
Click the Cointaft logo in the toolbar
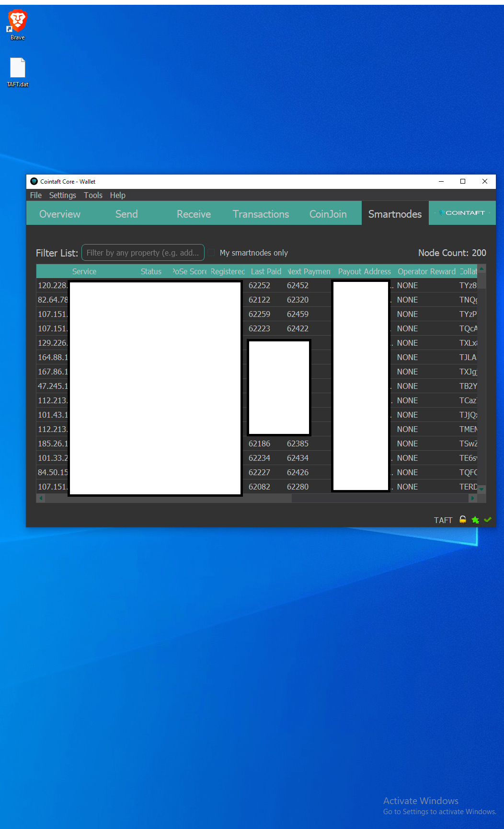(x=462, y=213)
